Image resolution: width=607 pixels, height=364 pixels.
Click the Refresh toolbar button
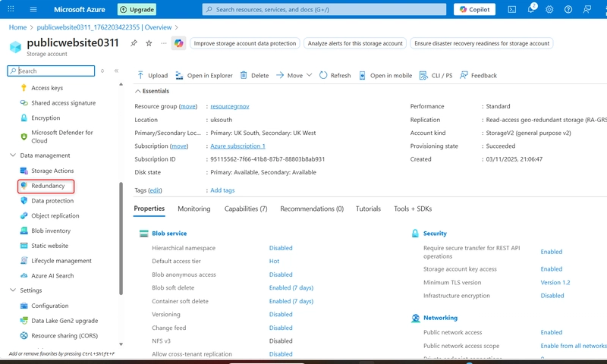click(x=335, y=76)
